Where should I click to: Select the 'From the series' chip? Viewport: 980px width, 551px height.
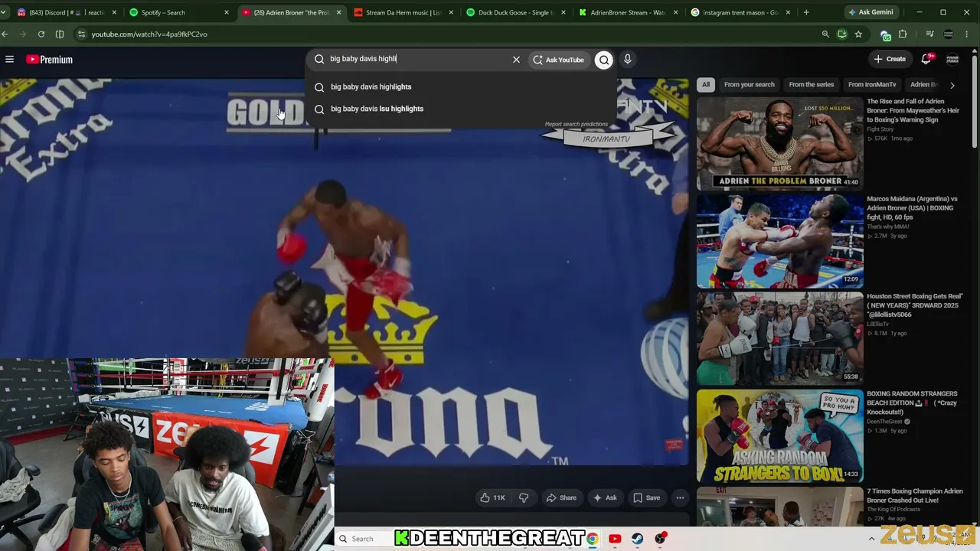811,85
